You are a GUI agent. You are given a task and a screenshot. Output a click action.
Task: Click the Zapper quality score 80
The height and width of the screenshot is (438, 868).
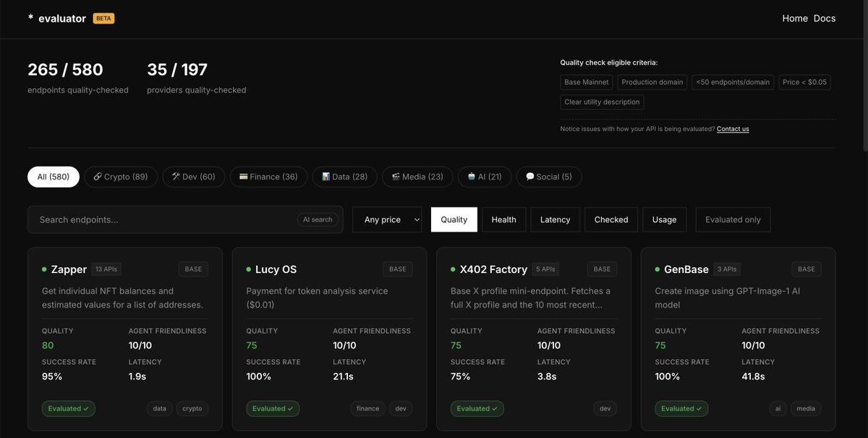click(x=48, y=345)
